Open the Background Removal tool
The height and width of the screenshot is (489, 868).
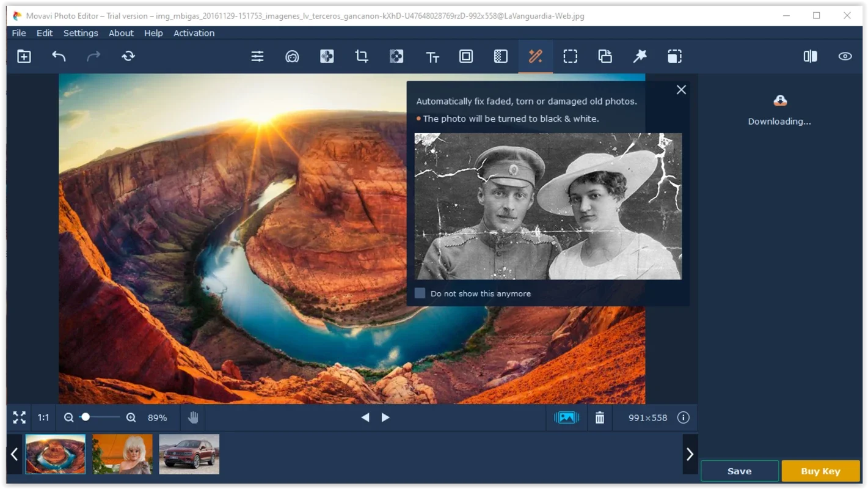coord(396,56)
